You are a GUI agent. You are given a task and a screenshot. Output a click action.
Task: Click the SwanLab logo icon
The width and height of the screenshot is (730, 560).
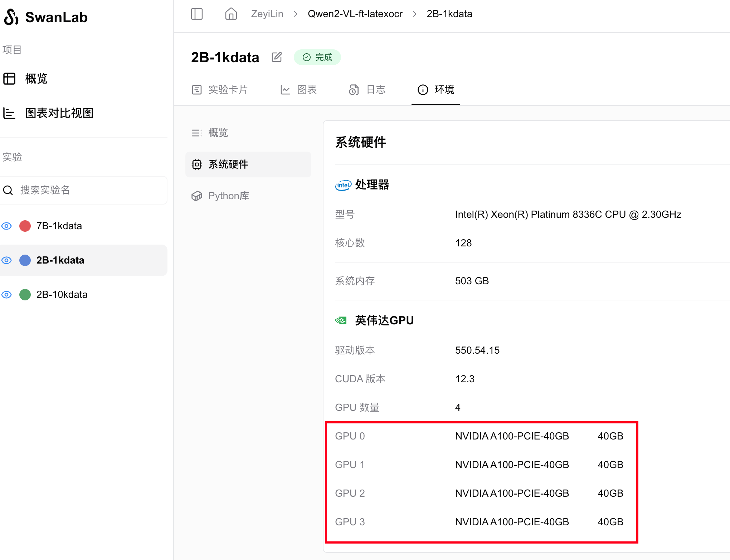tap(11, 17)
